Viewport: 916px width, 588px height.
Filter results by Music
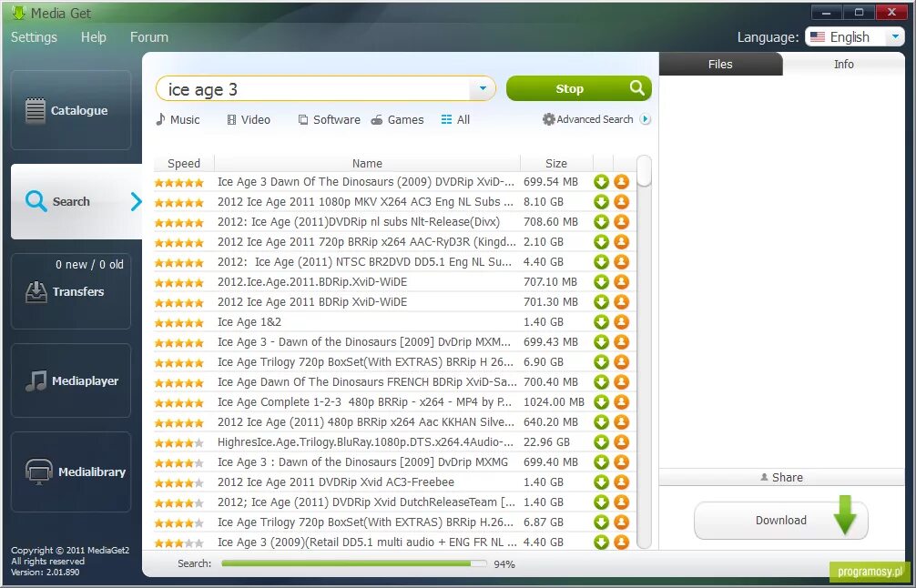click(178, 120)
